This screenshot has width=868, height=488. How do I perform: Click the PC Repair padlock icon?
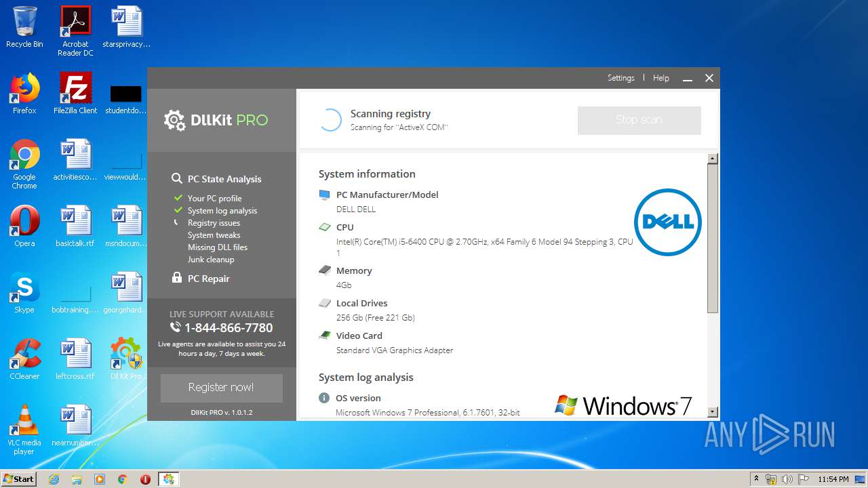[x=177, y=278]
